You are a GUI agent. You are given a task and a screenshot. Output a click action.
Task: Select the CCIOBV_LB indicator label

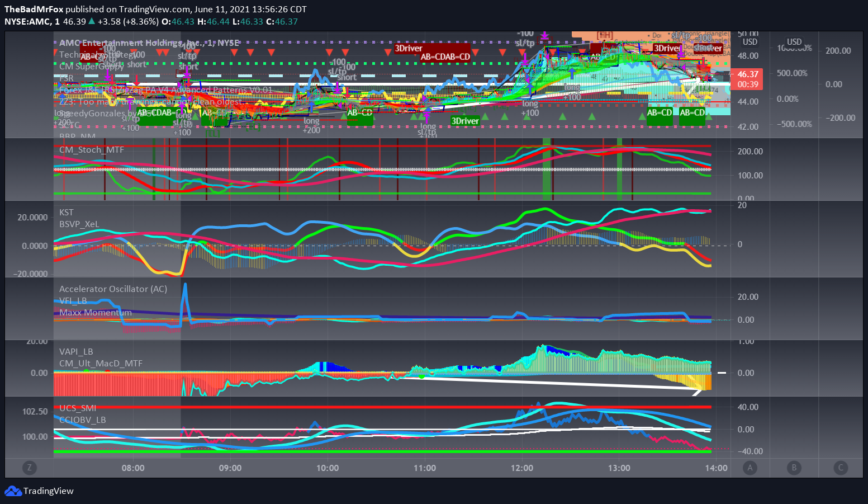(x=82, y=420)
